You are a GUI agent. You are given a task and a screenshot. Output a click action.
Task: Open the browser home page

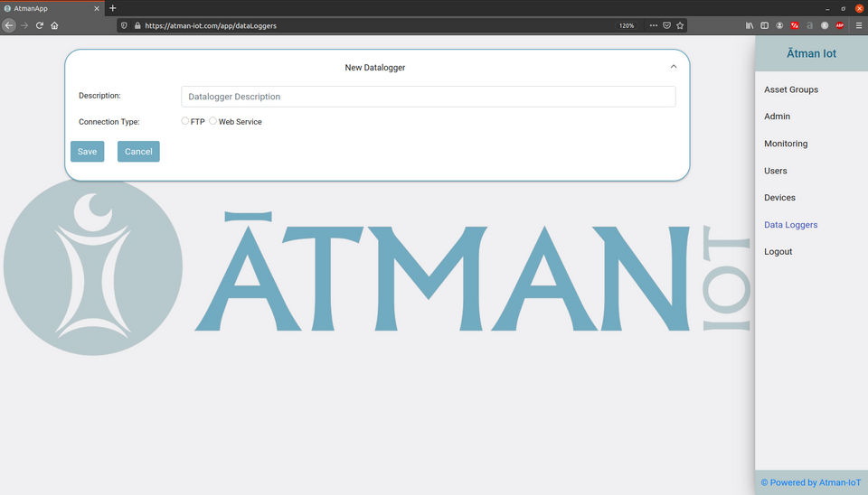[x=54, y=25]
